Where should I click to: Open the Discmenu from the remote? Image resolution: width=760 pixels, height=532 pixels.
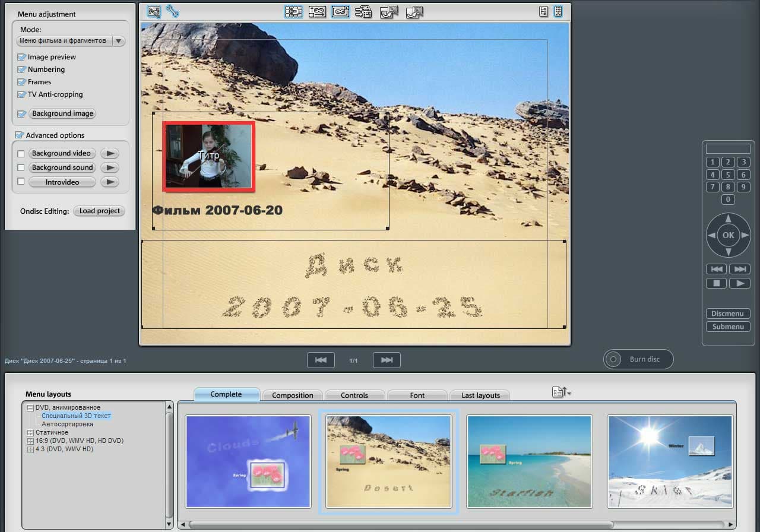[728, 313]
